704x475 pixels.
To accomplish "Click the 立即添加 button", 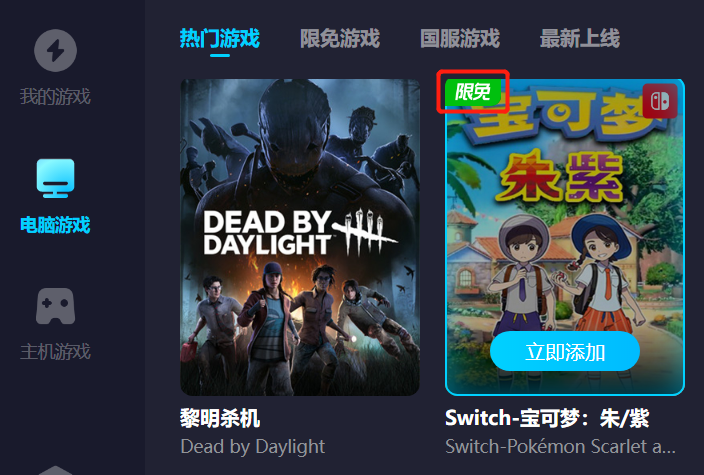I will click(565, 352).
